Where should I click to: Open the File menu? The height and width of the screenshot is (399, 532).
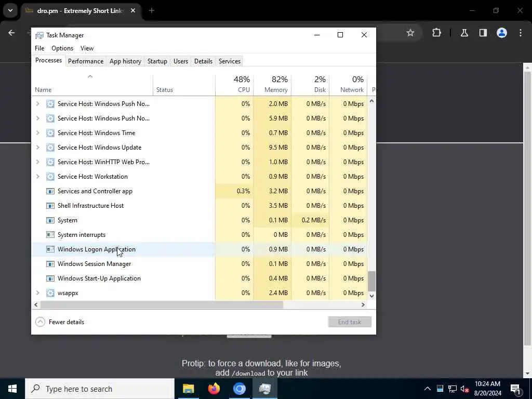pyautogui.click(x=39, y=48)
